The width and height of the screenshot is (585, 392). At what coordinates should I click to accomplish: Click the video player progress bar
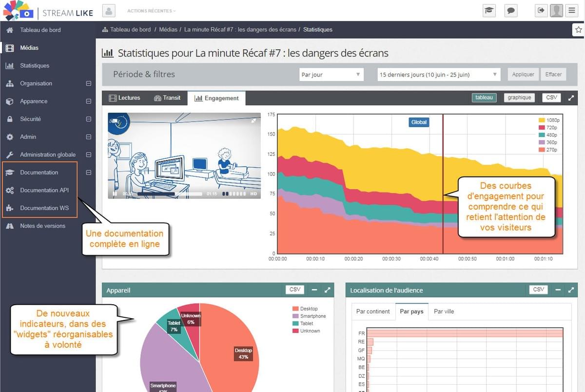pos(170,194)
